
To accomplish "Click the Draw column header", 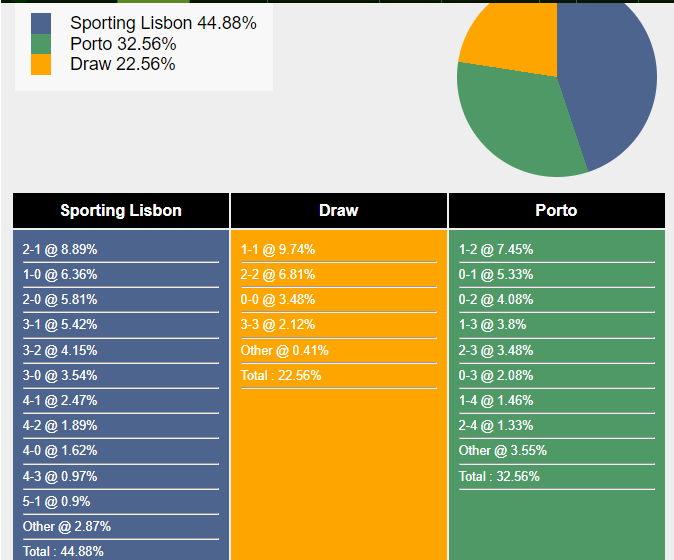I will pyautogui.click(x=339, y=210).
